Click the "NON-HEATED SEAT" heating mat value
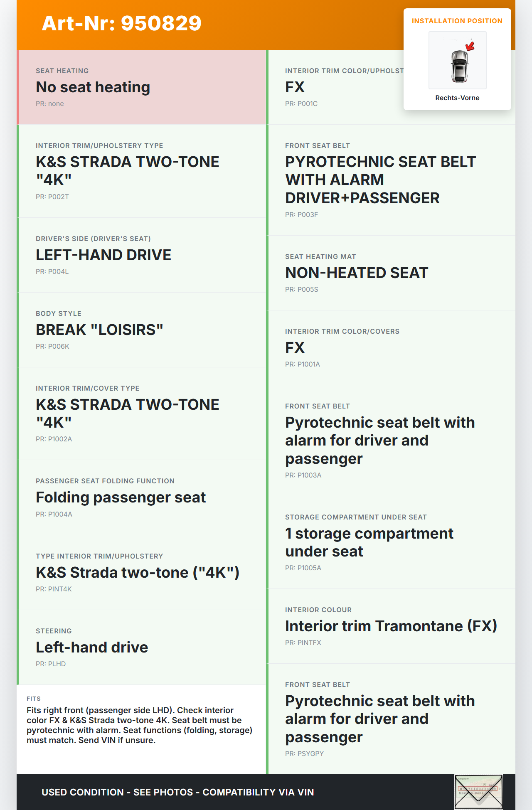This screenshot has width=532, height=810. pyautogui.click(x=356, y=273)
